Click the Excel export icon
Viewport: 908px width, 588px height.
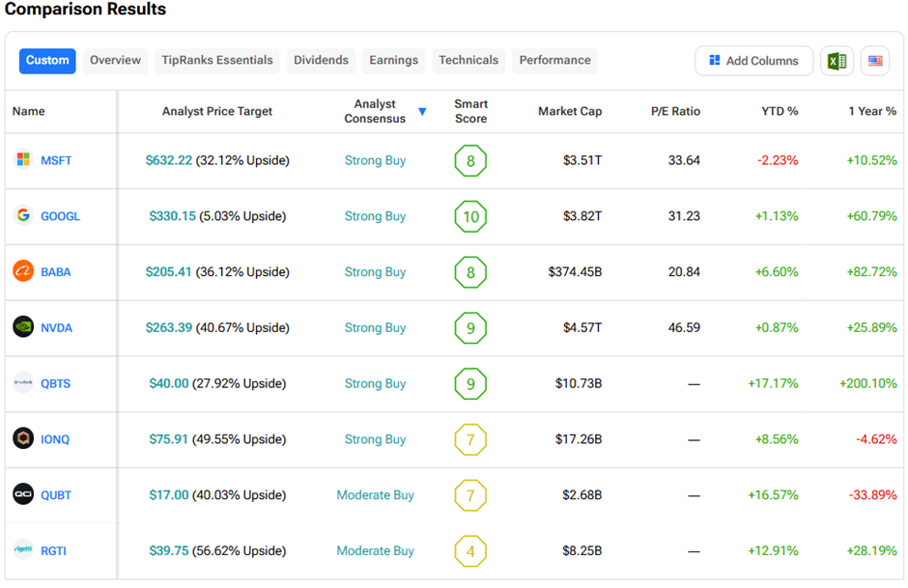coord(837,61)
